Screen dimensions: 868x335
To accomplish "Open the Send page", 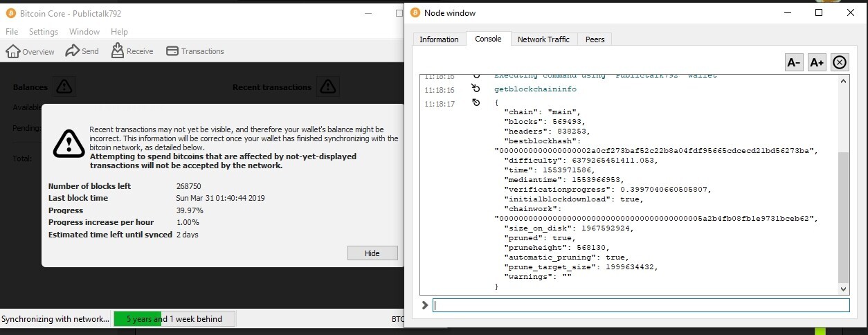I will (x=82, y=51).
